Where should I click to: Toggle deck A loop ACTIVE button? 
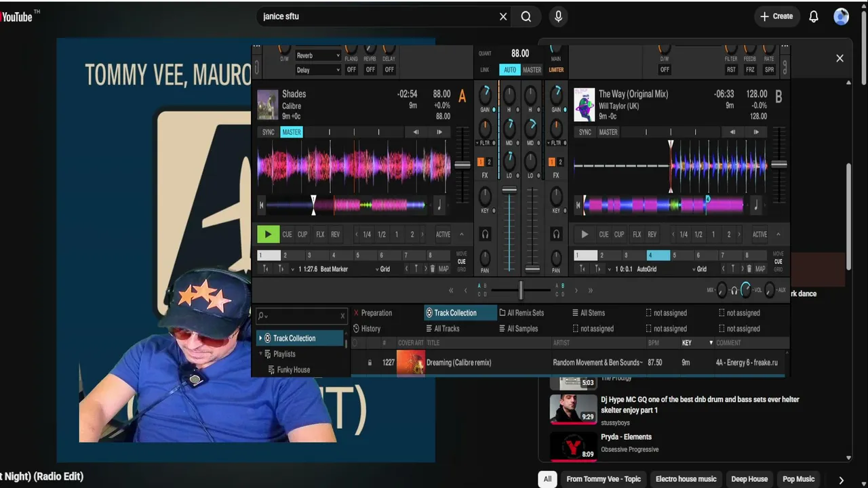pyautogui.click(x=443, y=235)
